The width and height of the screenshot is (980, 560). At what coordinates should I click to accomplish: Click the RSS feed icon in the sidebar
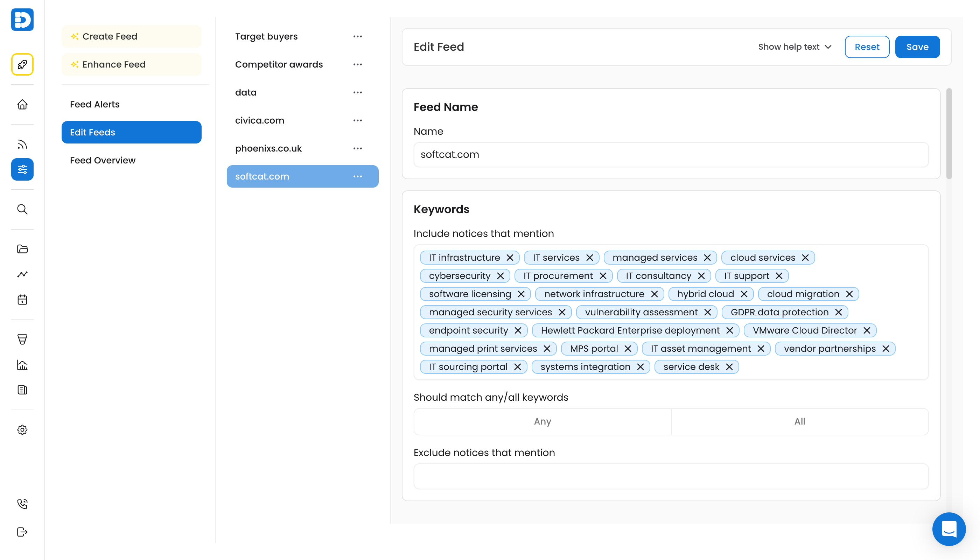(x=22, y=144)
